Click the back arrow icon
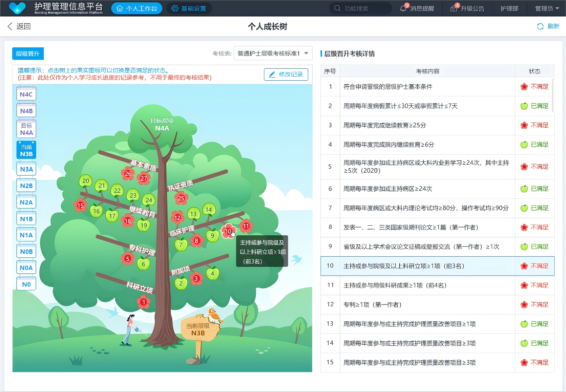This screenshot has width=566, height=392. 10,27
